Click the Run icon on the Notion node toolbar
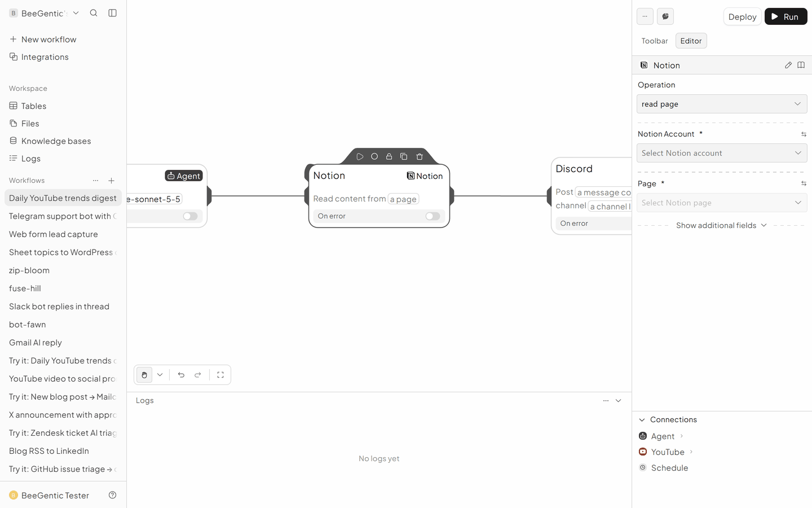This screenshot has width=812, height=508. pos(360,156)
